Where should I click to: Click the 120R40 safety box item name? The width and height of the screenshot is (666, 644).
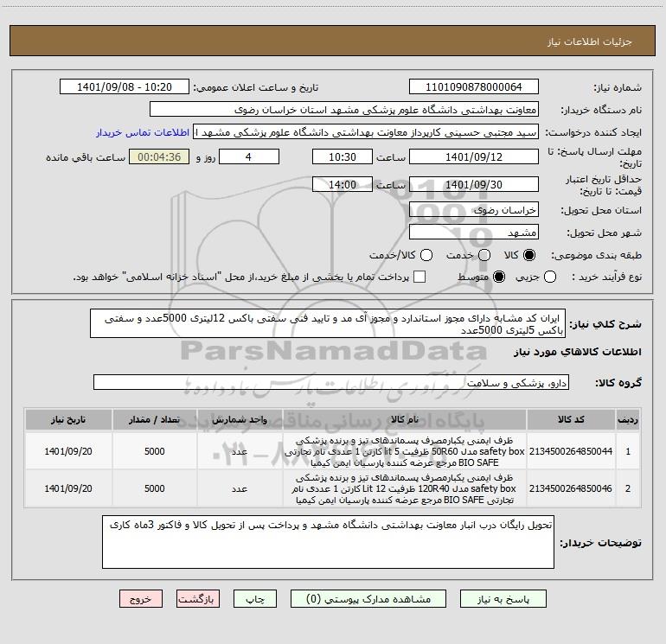coord(405,488)
